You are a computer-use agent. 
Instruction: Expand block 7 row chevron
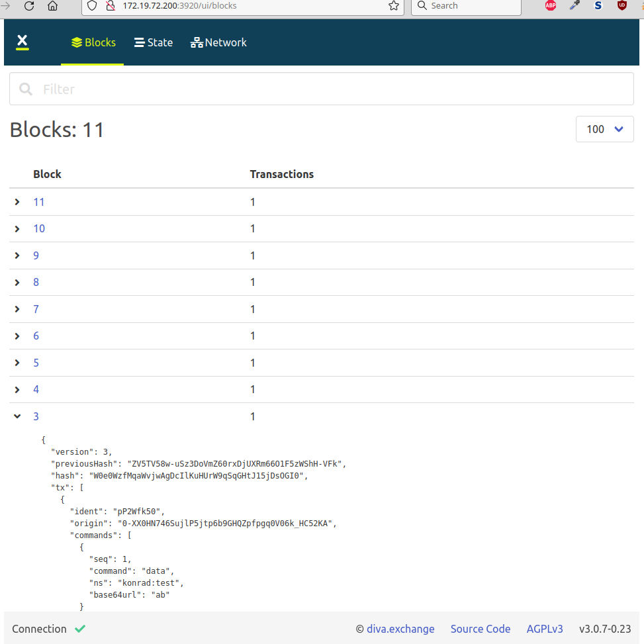pos(17,309)
